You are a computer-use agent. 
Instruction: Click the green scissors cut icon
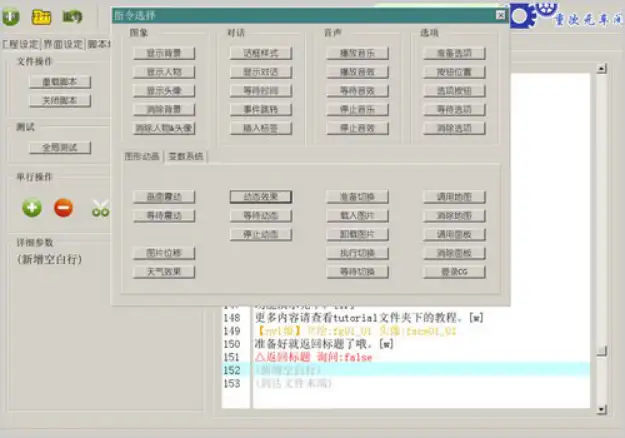pyautogui.click(x=100, y=208)
